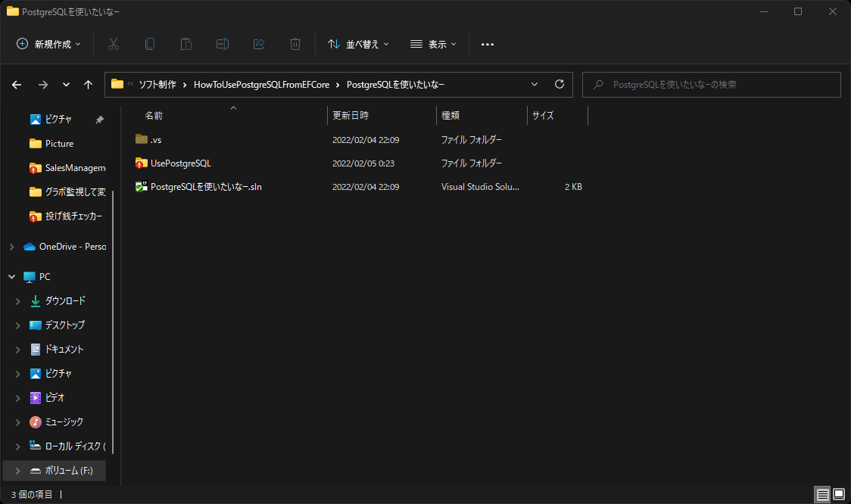Click the navigation pane scrollbar
The height and width of the screenshot is (504, 851).
113,321
